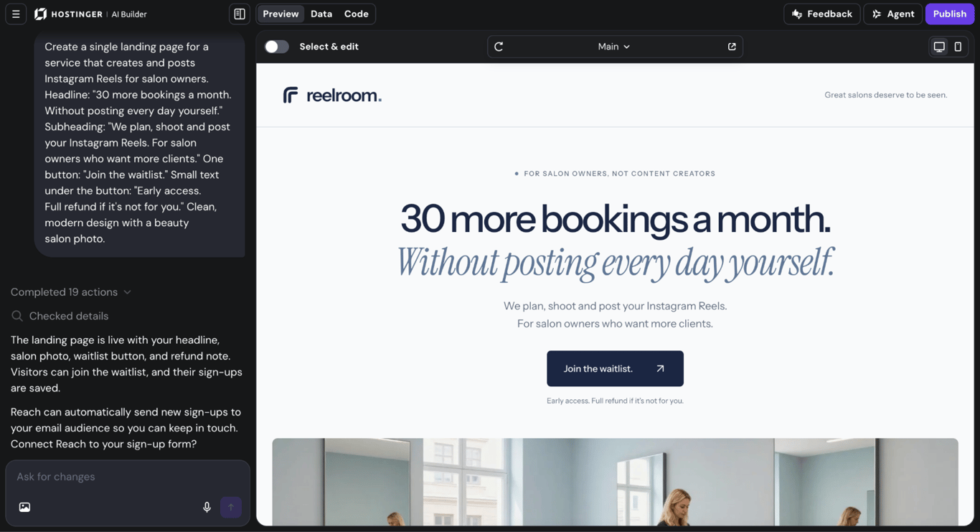980x532 pixels.
Task: Attach an image to the prompt
Action: pyautogui.click(x=24, y=507)
